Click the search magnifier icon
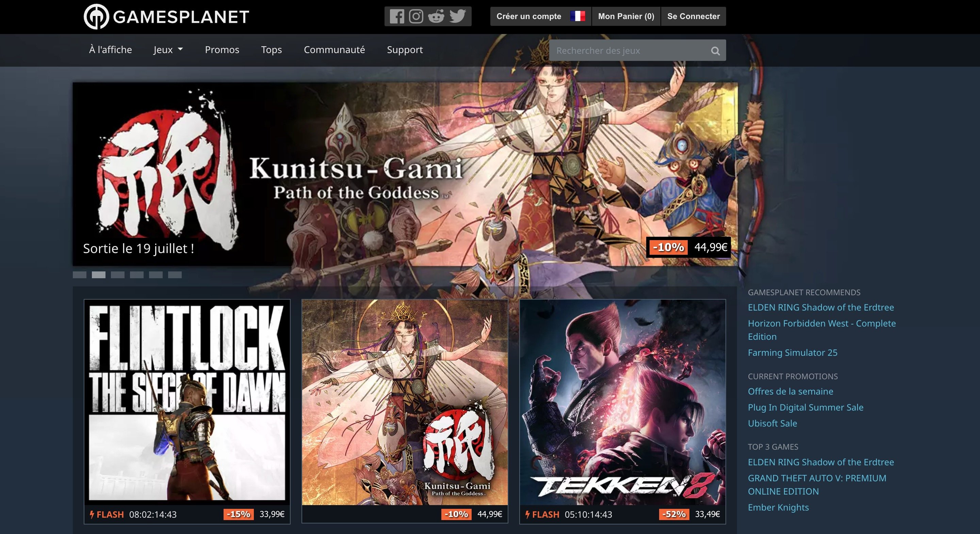Screen dimensions: 980x534 click(x=715, y=51)
